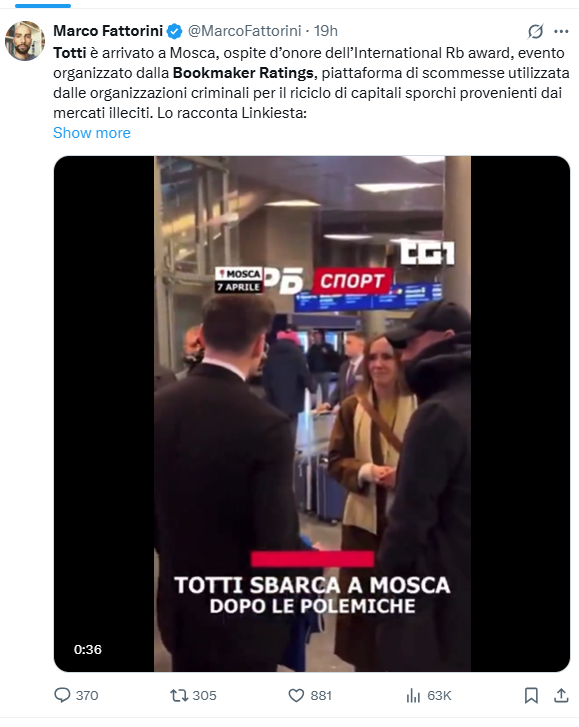Open the share upload icon
The image size is (579, 727).
pos(561,695)
